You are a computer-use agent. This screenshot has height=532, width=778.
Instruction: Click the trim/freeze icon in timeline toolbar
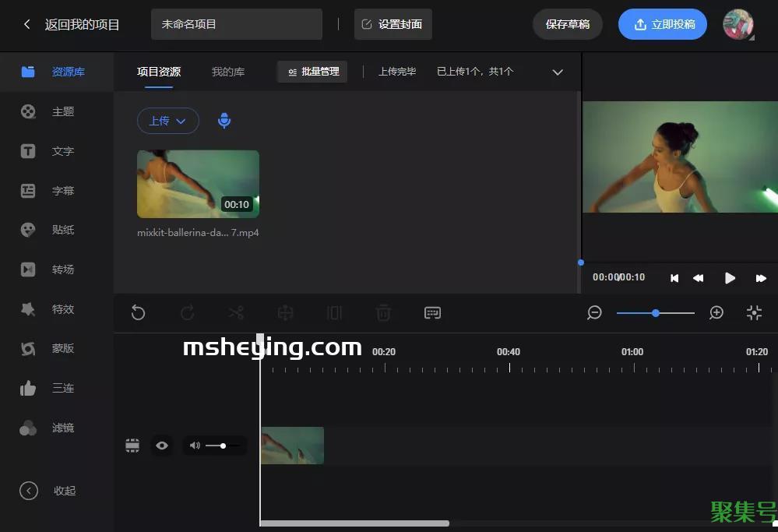pyautogui.click(x=334, y=313)
